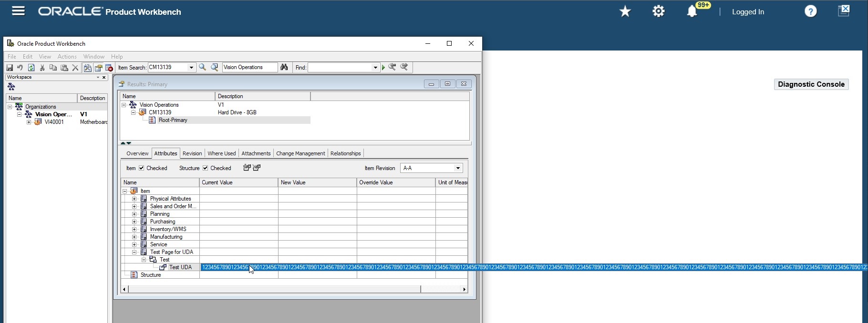
Task: Switch to the Where Used tab
Action: pyautogui.click(x=222, y=153)
